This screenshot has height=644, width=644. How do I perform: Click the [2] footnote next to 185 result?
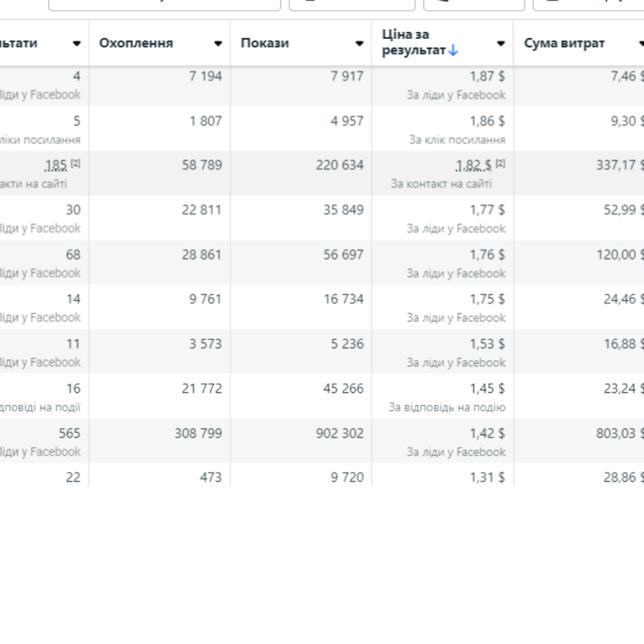[76, 163]
